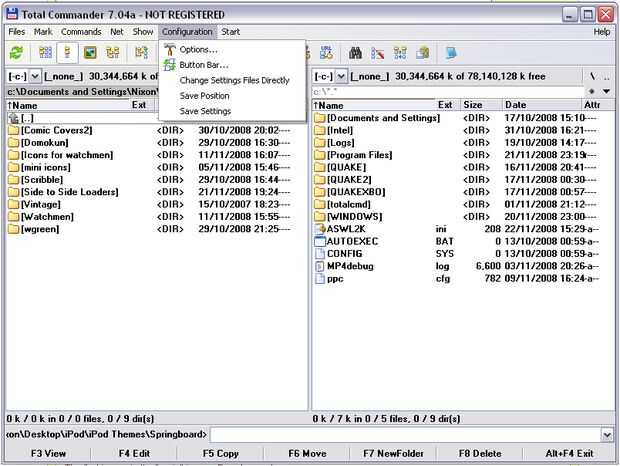The image size is (620, 466).
Task: Click the green Reread source toolbar icon
Action: [x=16, y=53]
